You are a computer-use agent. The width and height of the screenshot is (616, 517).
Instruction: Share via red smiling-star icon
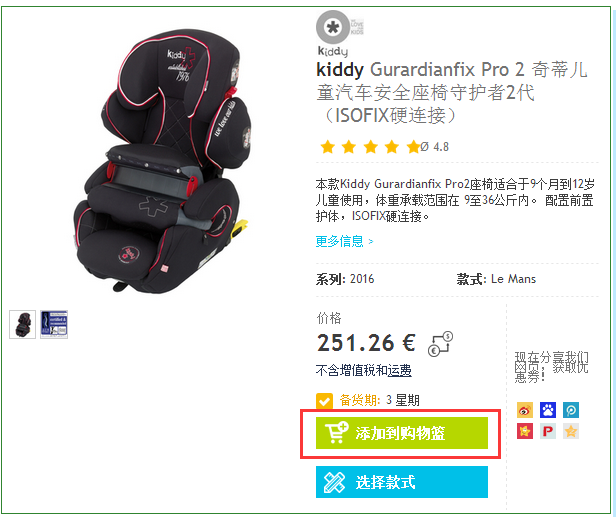tap(524, 431)
